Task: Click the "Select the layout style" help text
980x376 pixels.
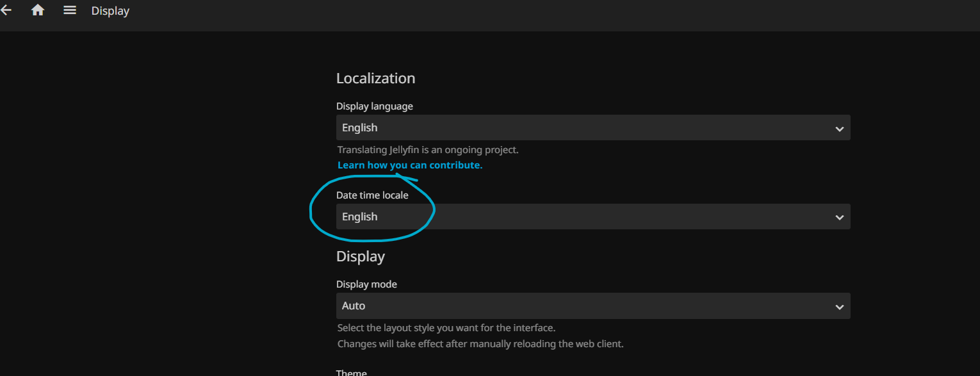Action: click(x=446, y=328)
